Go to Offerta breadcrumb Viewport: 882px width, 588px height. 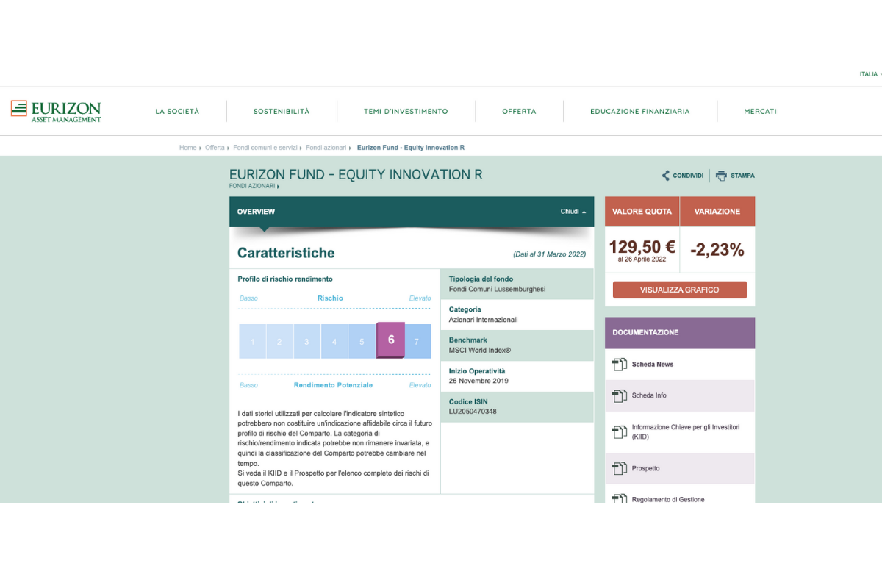coord(215,148)
